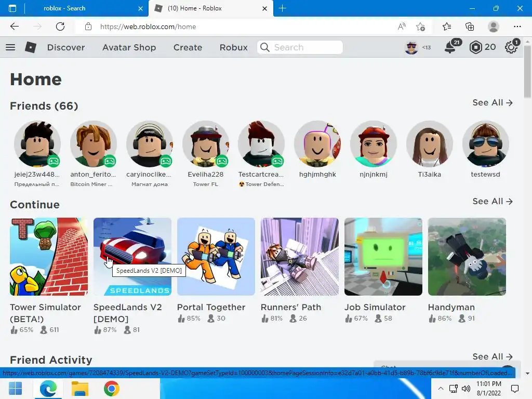Open friend jeiej23w448 avatar
This screenshot has width=532, height=399.
click(37, 144)
